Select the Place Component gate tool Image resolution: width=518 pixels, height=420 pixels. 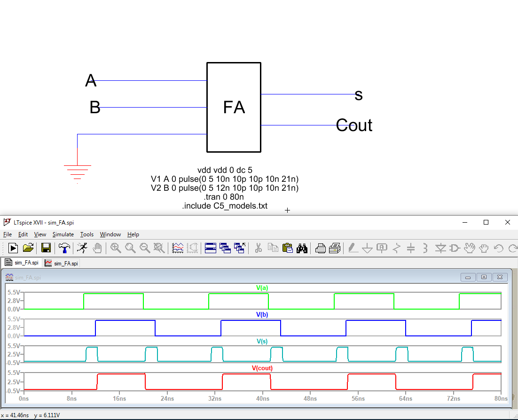click(x=455, y=248)
